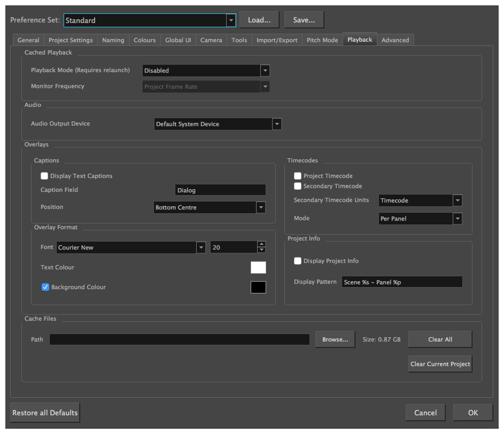The image size is (504, 434).
Task: Enable the Secondary Timecode checkbox
Action: click(x=298, y=186)
